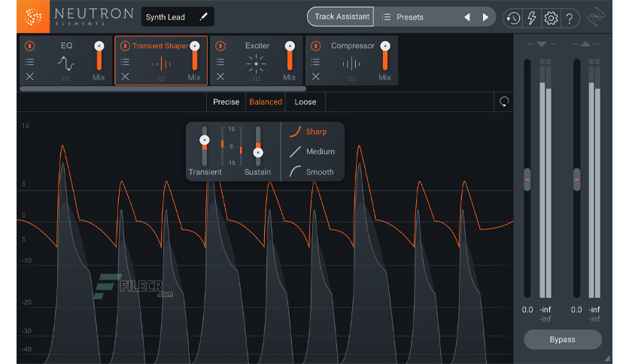Click the Bypass button
This screenshot has height=364, width=629.
coord(562,339)
